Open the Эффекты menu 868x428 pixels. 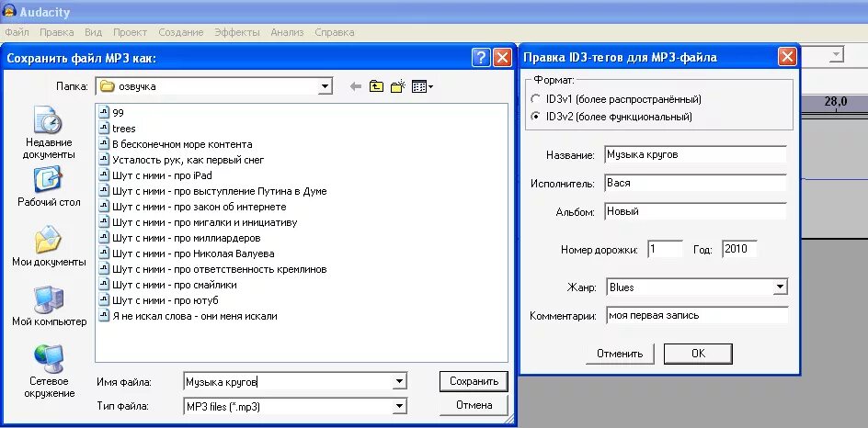(x=237, y=32)
